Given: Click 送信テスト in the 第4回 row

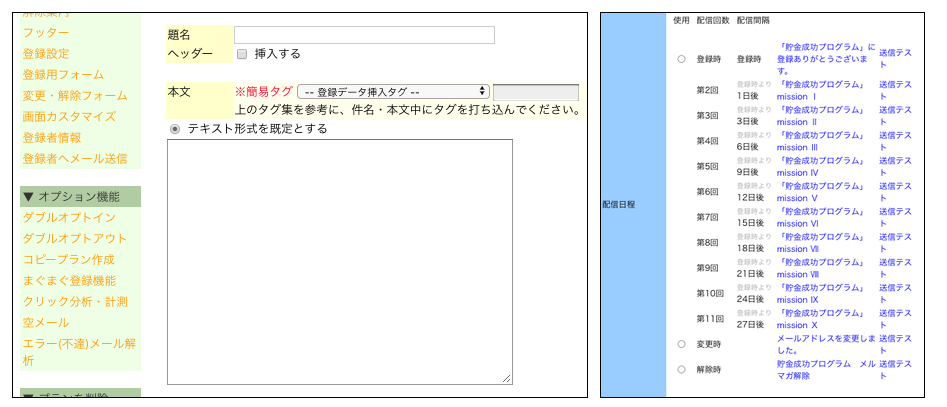Looking at the screenshot, I should click(x=895, y=141).
